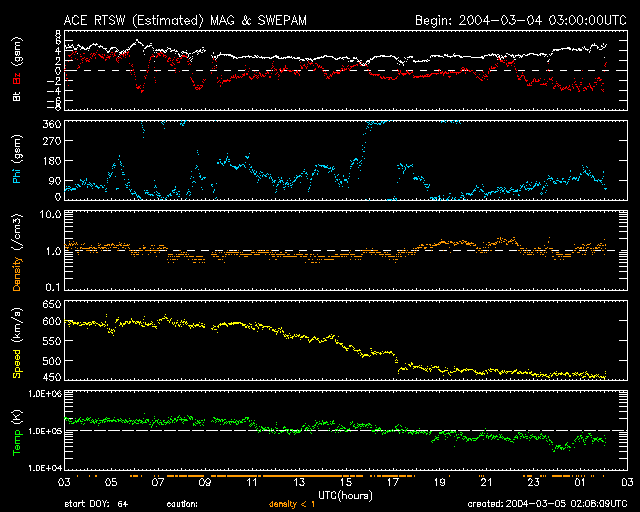Select the cyan 'Phi' axis label
The height and width of the screenshot is (512, 640).
click(17, 176)
